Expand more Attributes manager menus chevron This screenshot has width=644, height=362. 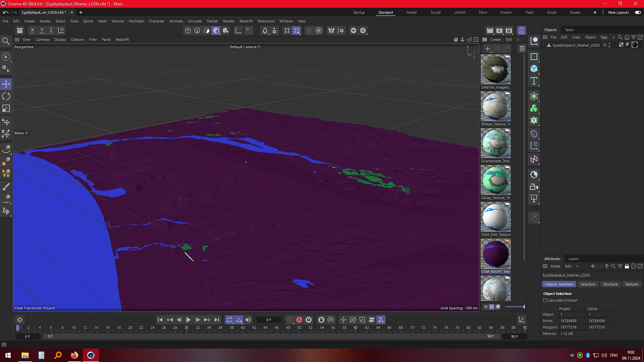[577, 266]
